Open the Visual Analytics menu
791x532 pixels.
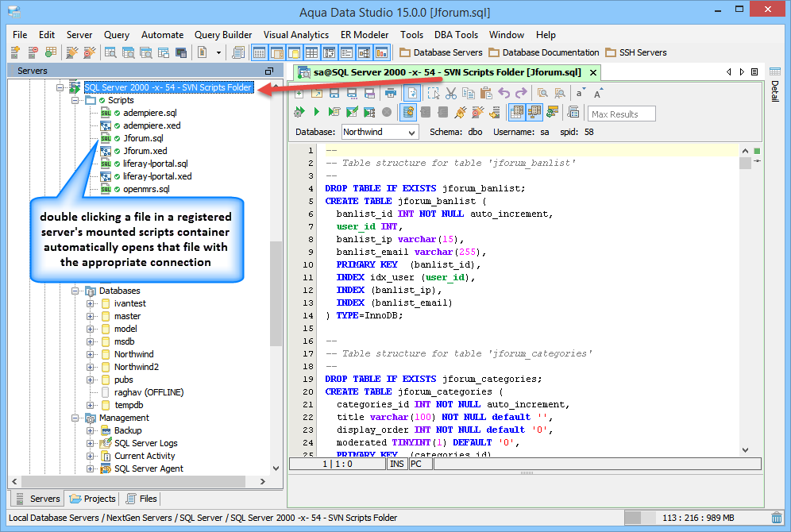(296, 35)
